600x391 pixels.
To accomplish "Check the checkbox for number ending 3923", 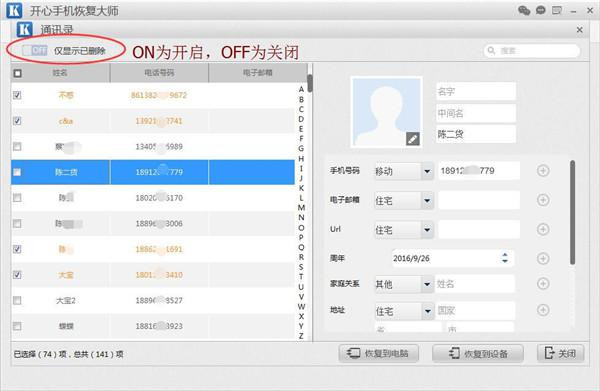I will pos(17,326).
